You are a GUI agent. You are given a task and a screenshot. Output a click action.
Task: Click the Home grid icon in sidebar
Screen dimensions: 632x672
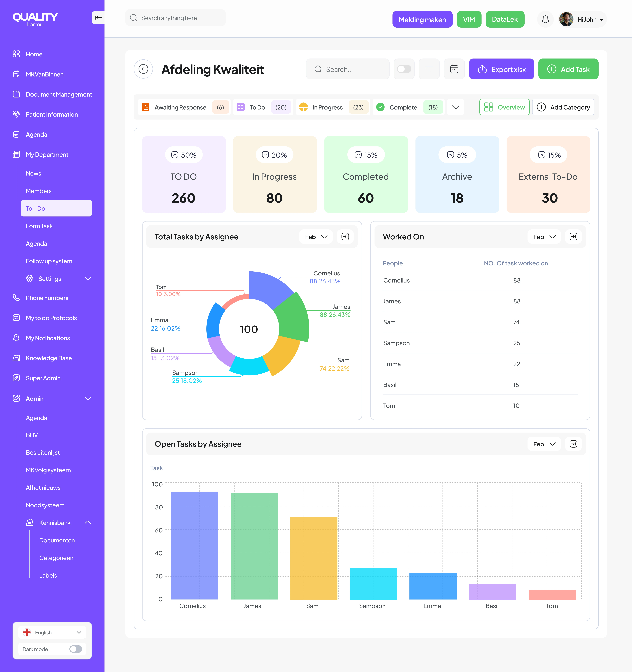pos(16,54)
